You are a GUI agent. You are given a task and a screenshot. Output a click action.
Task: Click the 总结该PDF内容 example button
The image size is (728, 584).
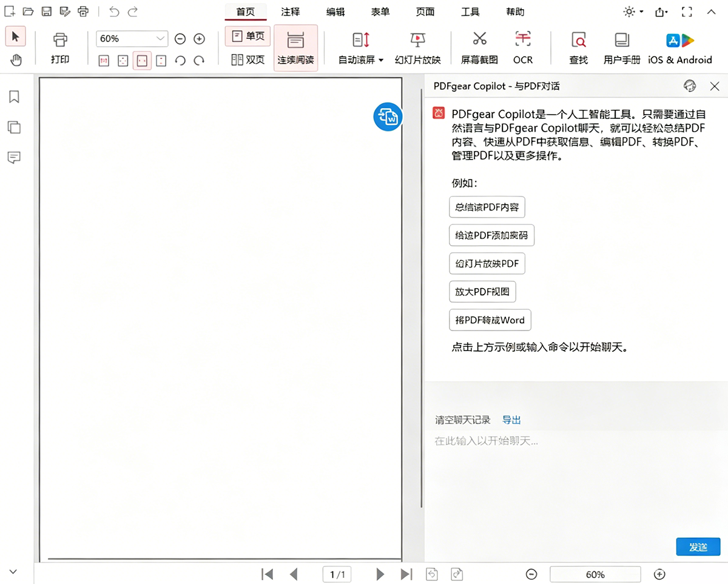click(487, 207)
